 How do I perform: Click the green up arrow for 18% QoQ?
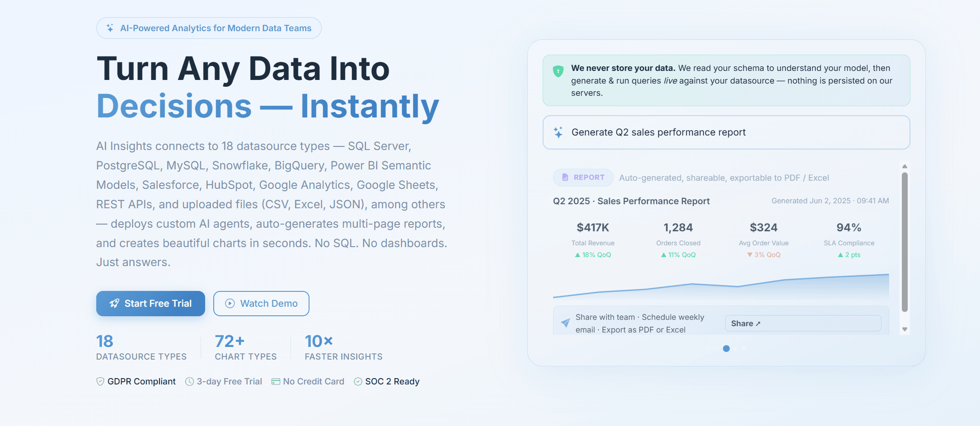pos(577,255)
